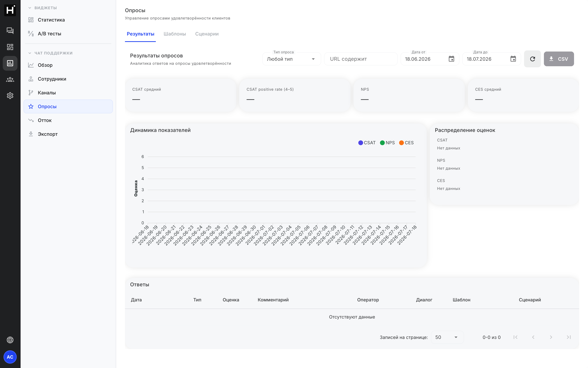Click the CSAT positive rate (4–5) card

click(295, 95)
